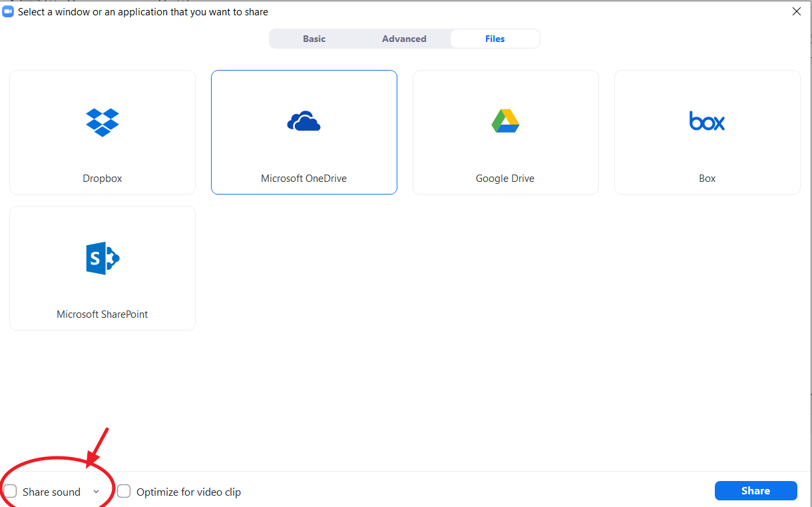This screenshot has height=507, width=812.
Task: Choose Dropbox as the file source
Action: pos(102,132)
